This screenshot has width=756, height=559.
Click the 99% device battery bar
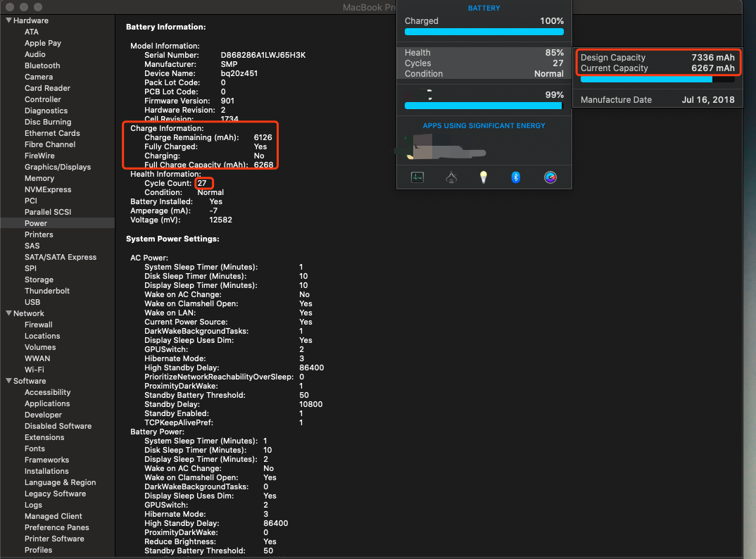[484, 106]
